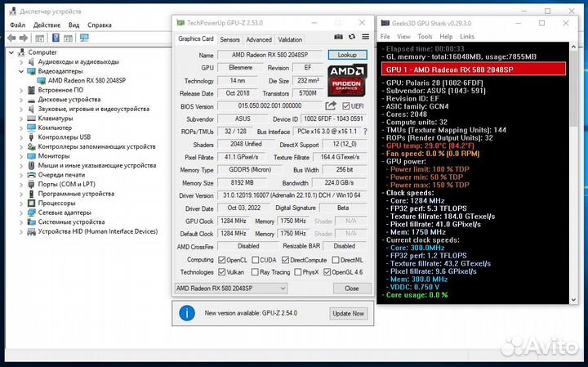Toggle the CUDA checkbox

(256, 260)
